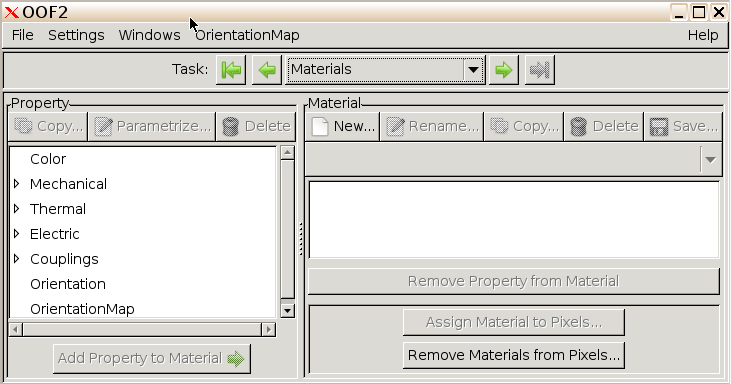The width and height of the screenshot is (731, 384).
Task: Advance to the next task page
Action: click(503, 70)
